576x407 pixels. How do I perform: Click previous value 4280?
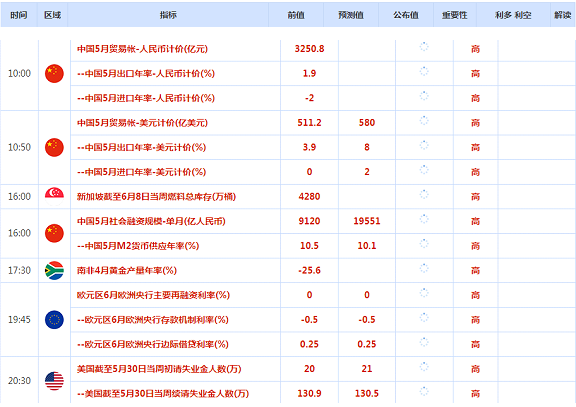[x=309, y=197]
